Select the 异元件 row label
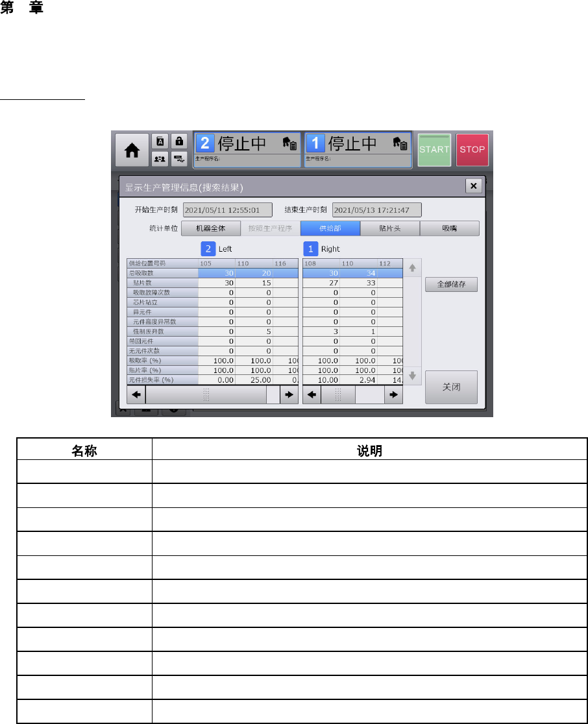Screen dimensions: 588x724 (x=163, y=311)
